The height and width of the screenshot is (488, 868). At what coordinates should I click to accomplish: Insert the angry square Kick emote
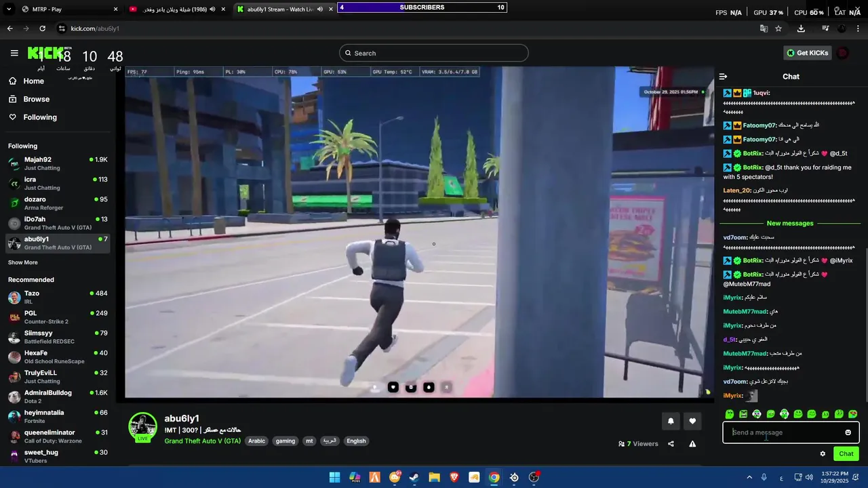[x=743, y=414]
